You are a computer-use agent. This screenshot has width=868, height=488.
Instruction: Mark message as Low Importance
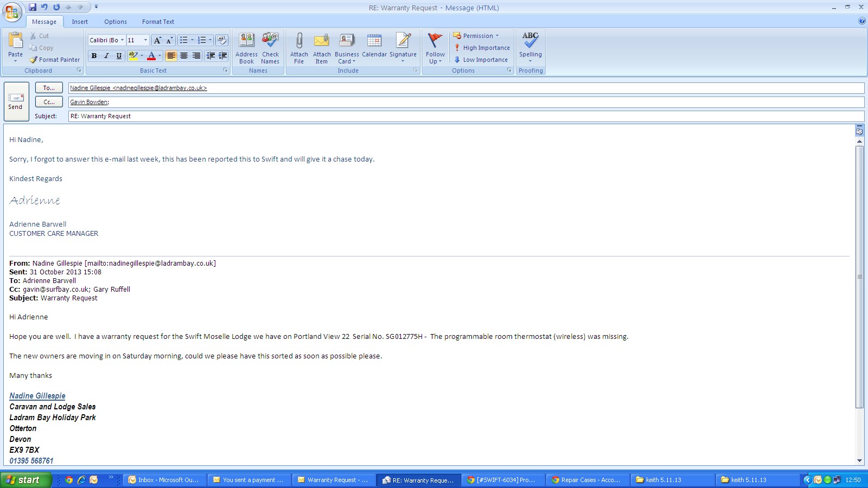click(481, 60)
